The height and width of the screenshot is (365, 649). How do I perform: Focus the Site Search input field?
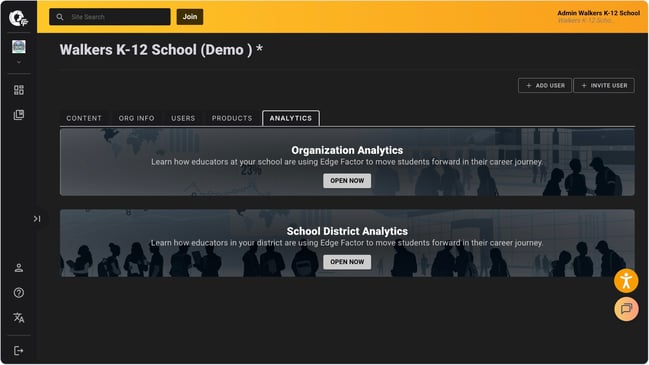[110, 17]
